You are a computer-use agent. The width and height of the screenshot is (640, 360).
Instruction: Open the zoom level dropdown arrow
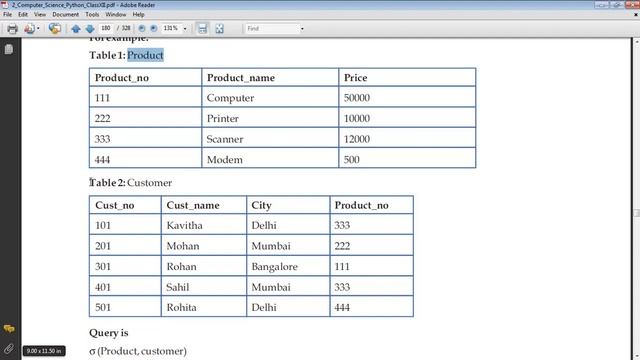[185, 29]
